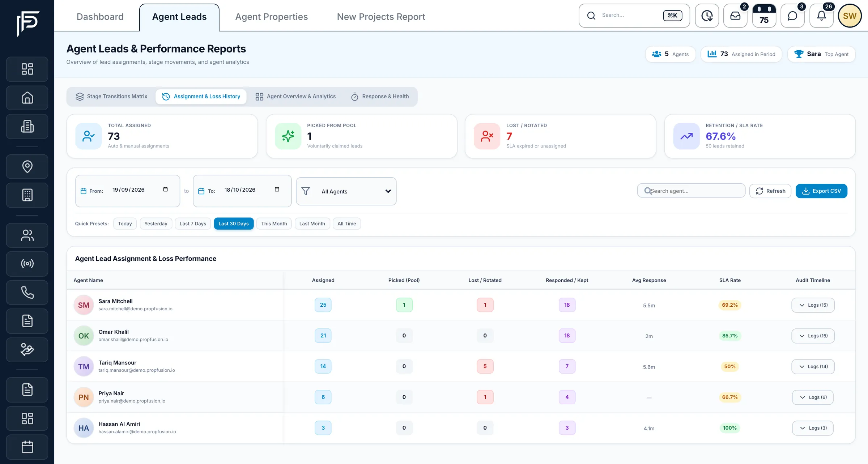Image resolution: width=868 pixels, height=464 pixels.
Task: Select the Last Month preset
Action: pyautogui.click(x=312, y=224)
